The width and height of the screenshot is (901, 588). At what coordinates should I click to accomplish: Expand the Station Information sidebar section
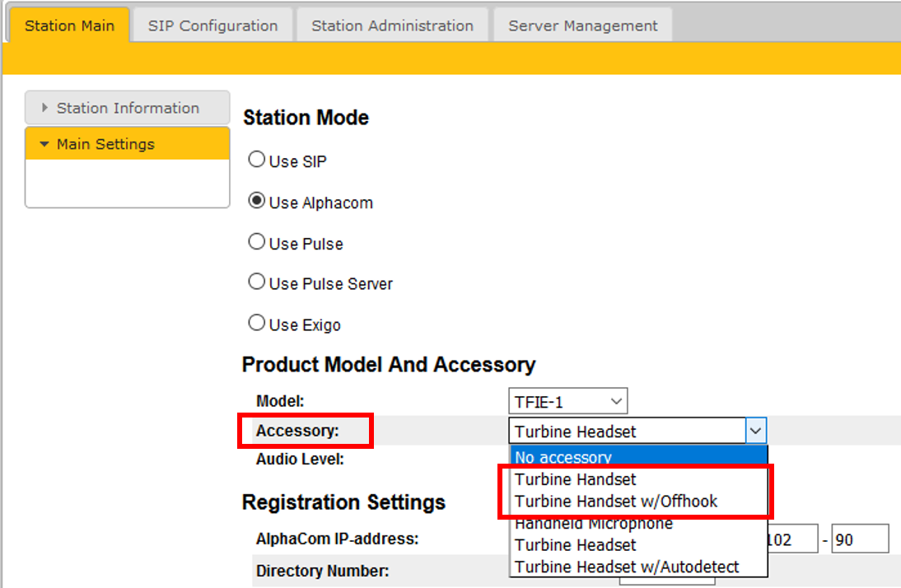point(128,108)
